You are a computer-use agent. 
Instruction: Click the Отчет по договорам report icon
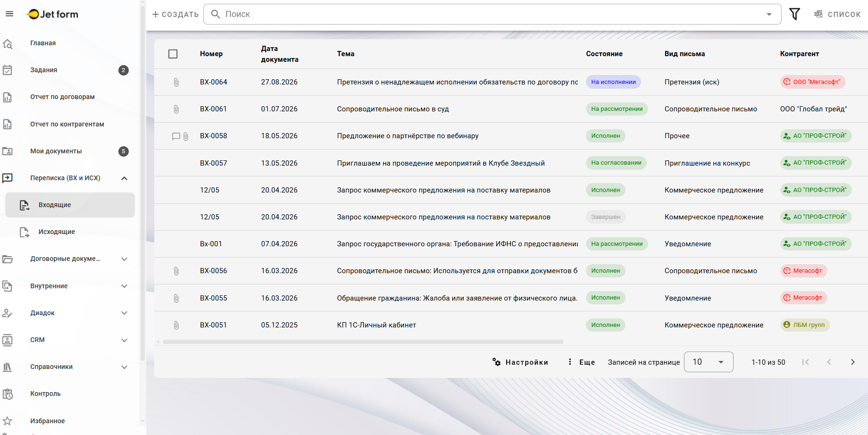8,97
